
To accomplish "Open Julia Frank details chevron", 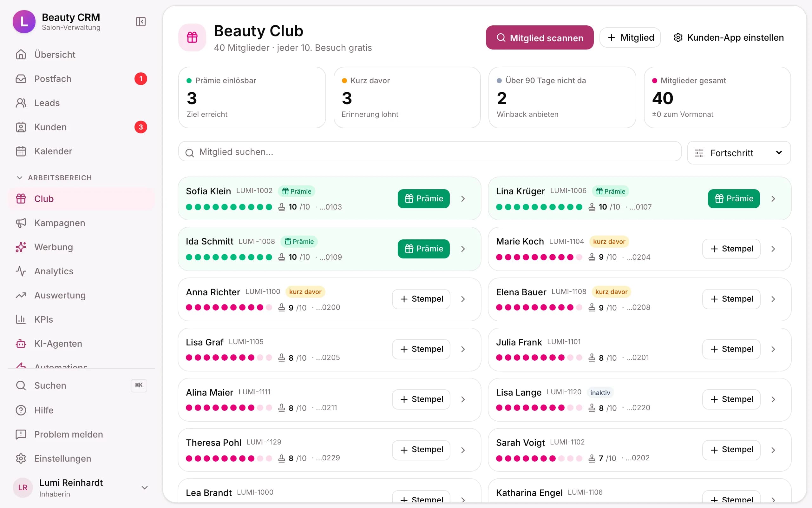I will [x=773, y=350].
